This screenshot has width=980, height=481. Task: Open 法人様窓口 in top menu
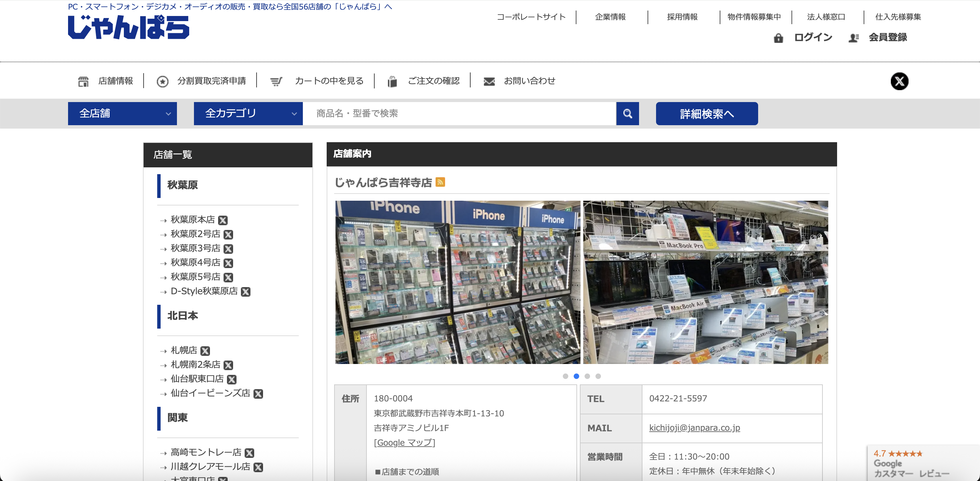[x=826, y=17]
